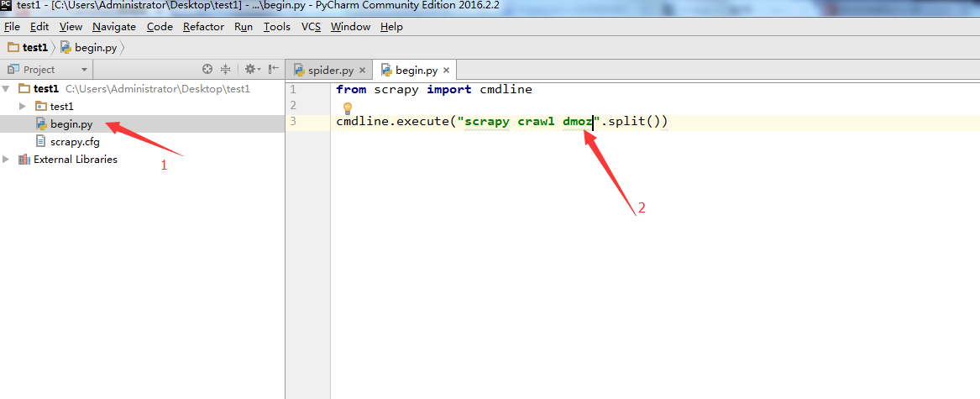Place cursor in "scrapy crawl dmoz" string
Viewport: 980px width, 399px height.
[x=529, y=121]
